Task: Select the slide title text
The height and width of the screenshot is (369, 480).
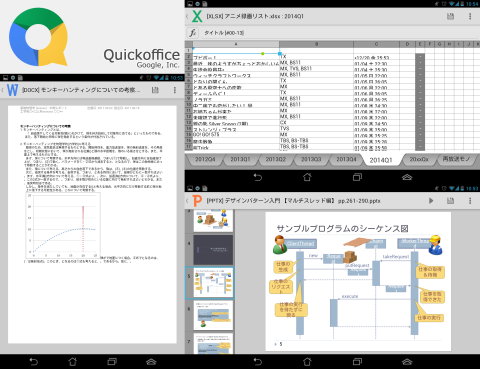Action: (x=342, y=229)
